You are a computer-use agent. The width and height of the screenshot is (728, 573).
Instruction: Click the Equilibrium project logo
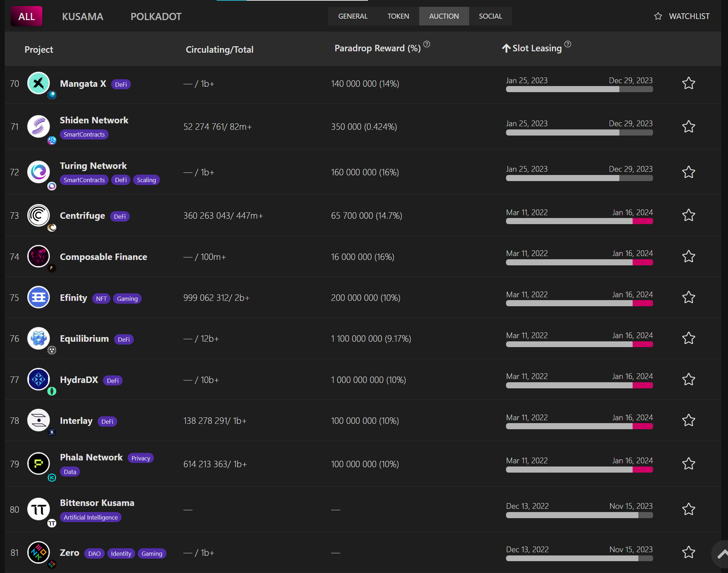[x=38, y=338]
